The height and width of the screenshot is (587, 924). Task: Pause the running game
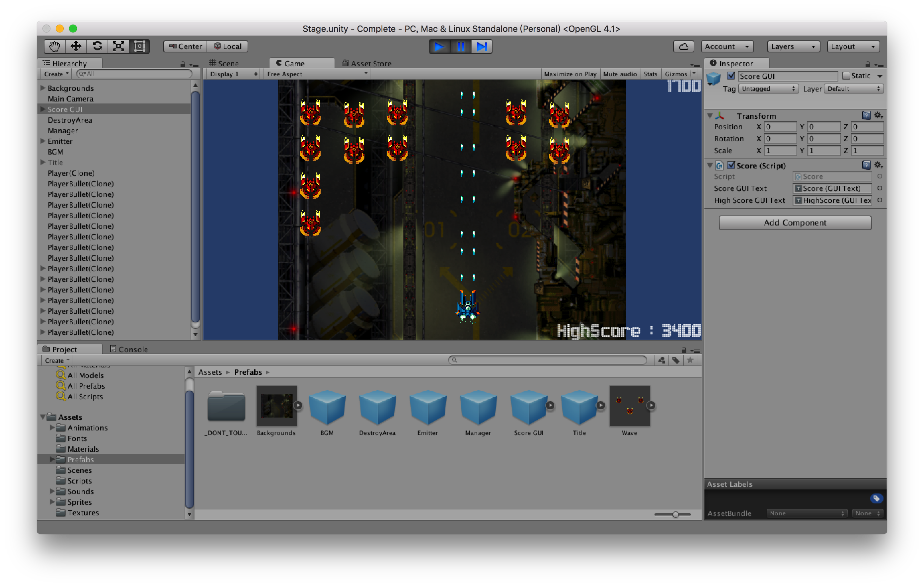460,46
